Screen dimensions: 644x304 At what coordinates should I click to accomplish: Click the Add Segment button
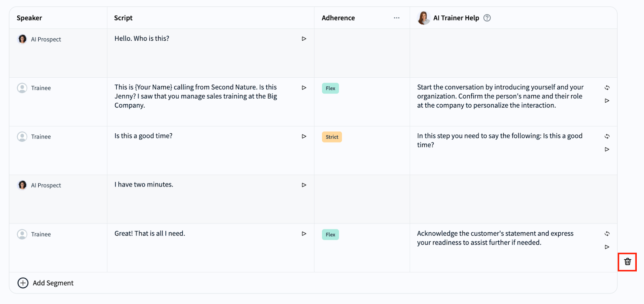pos(45,283)
